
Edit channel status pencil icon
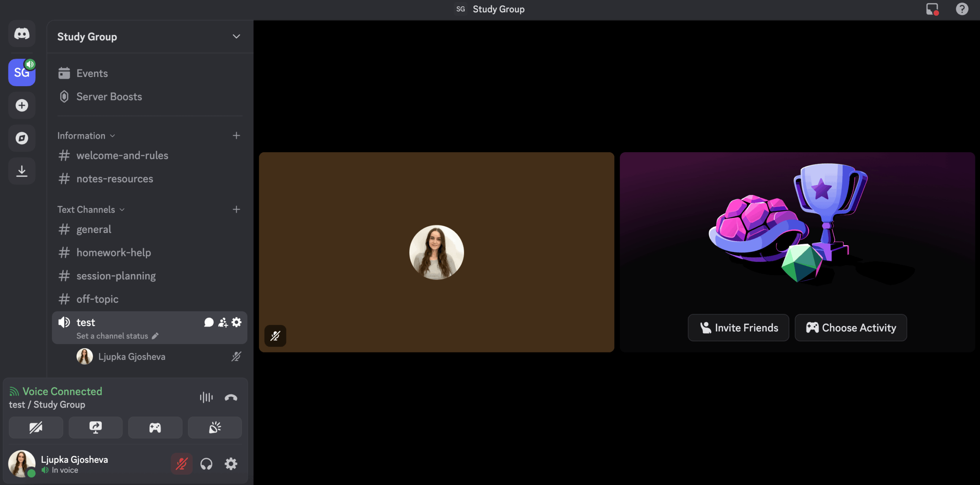(x=155, y=336)
